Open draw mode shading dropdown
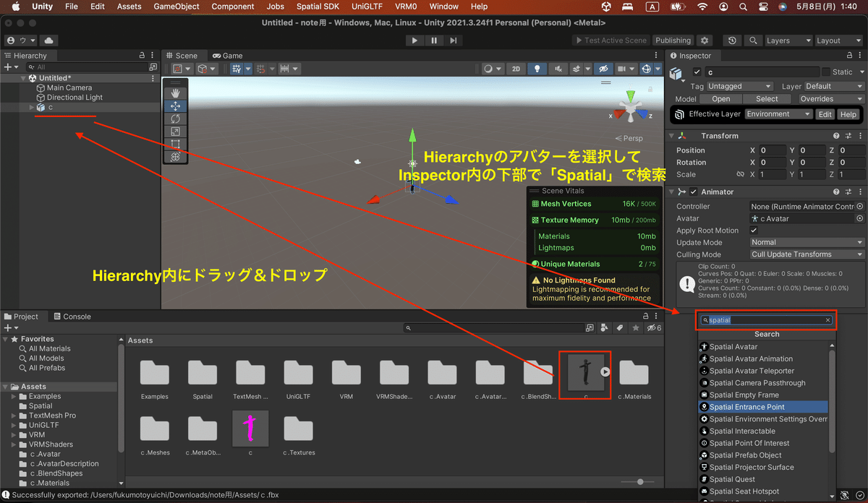Viewport: 868px width, 503px height. tap(493, 69)
